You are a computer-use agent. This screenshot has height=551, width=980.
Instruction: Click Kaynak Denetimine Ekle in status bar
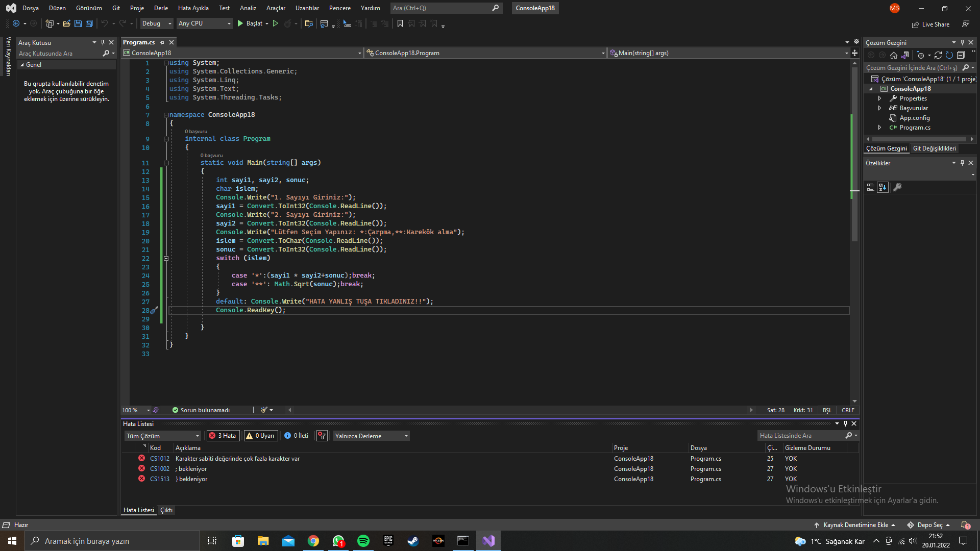855,525
